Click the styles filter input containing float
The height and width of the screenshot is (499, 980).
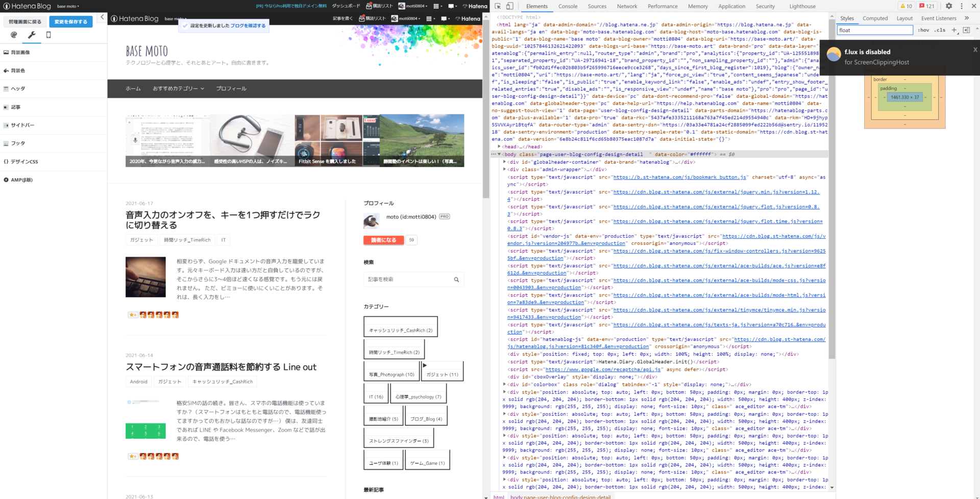(875, 30)
